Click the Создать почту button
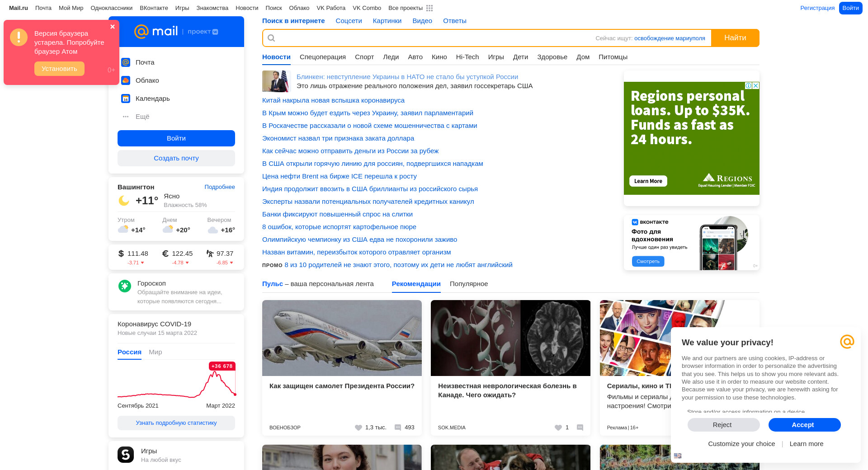This screenshot has height=470, width=868. click(176, 158)
